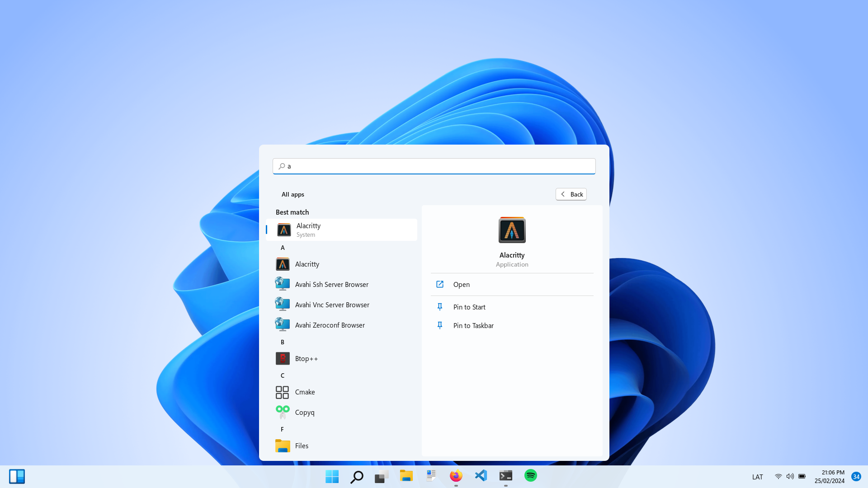Click the Back button

(571, 194)
